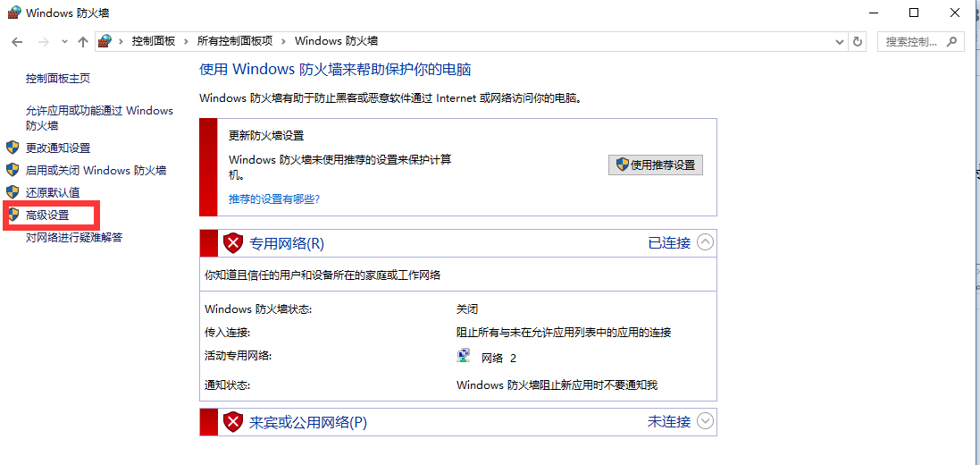Click shield icon beside 高级设置
980x465 pixels.
point(13,215)
